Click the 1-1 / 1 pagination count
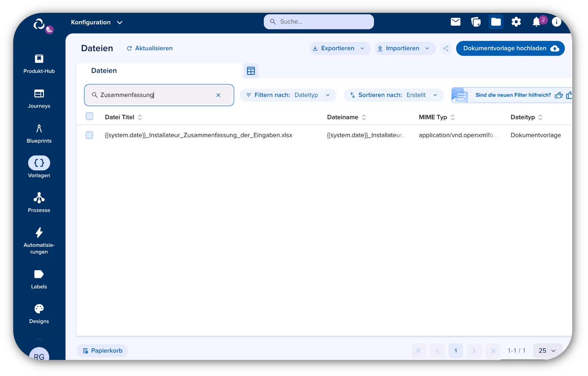This screenshot has height=376, width=588. 516,351
